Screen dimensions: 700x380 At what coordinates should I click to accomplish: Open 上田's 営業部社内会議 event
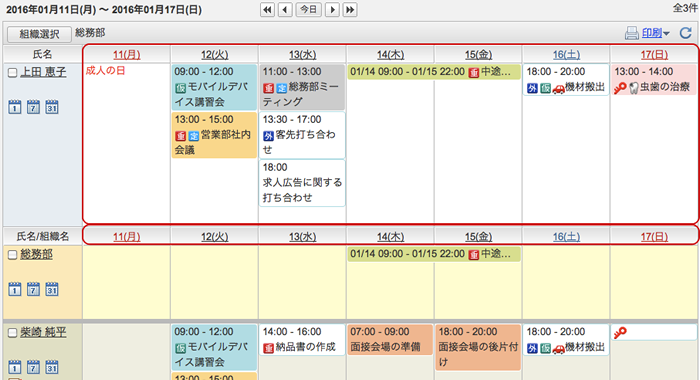point(214,135)
